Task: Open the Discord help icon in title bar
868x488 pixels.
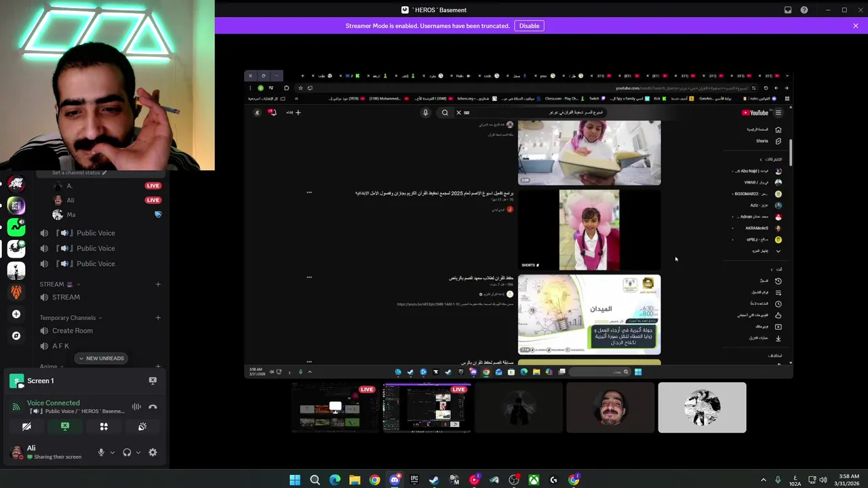Action: (804, 10)
